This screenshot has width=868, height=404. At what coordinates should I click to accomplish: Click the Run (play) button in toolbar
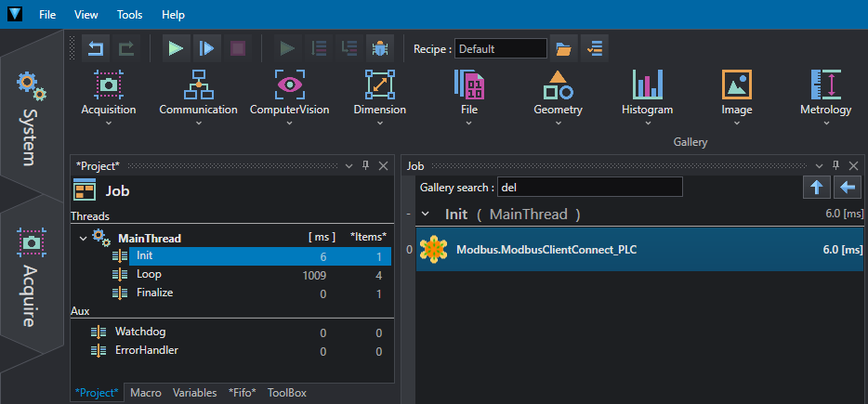click(x=175, y=48)
